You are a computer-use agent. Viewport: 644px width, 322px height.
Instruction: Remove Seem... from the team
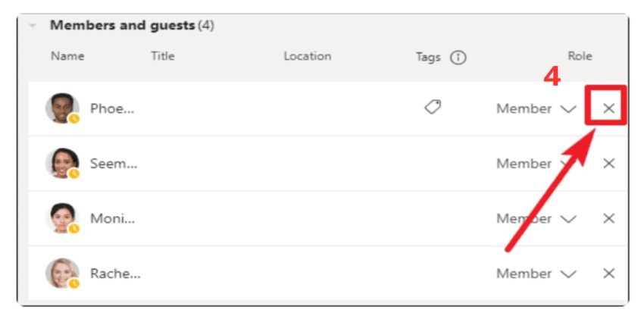(608, 164)
